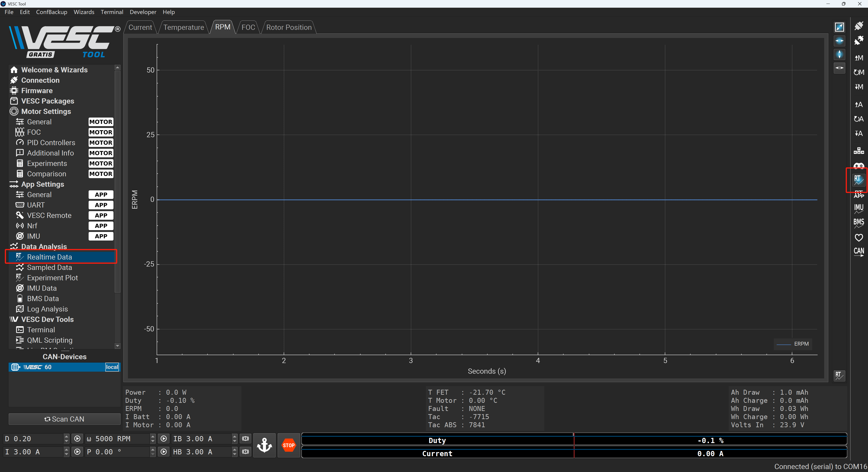Run current I 3.00 A play button
This screenshot has height=472, width=868.
coord(77,452)
